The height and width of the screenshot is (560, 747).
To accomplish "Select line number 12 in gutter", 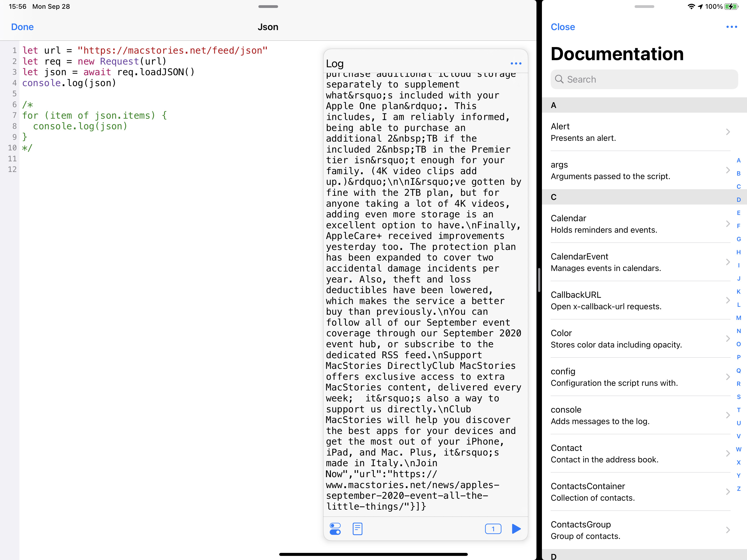I will tap(12, 170).
